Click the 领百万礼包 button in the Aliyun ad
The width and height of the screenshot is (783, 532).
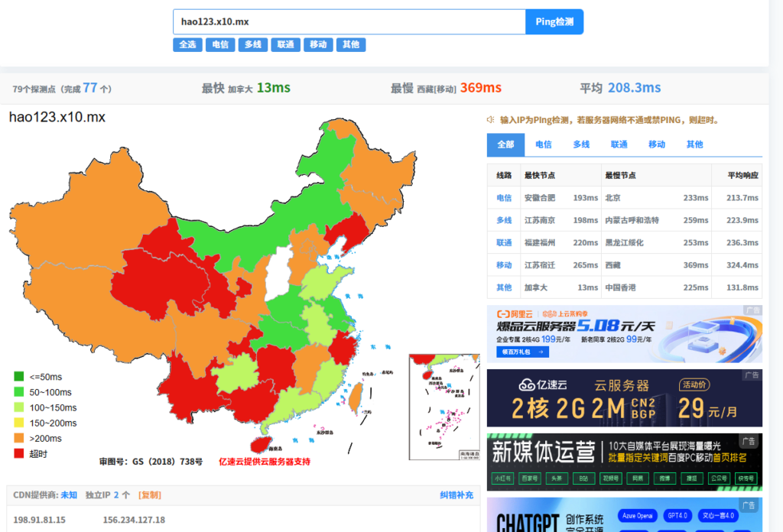click(x=523, y=352)
